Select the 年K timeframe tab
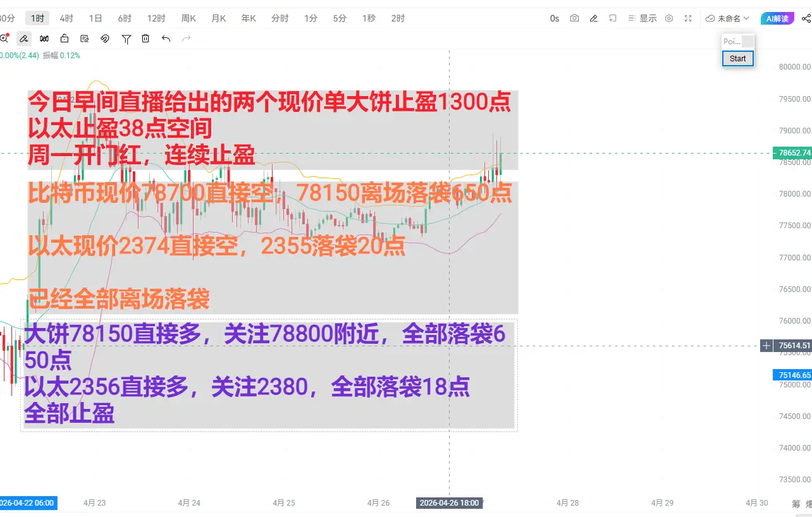Image resolution: width=812 pixels, height=517 pixels. pyautogui.click(x=249, y=18)
